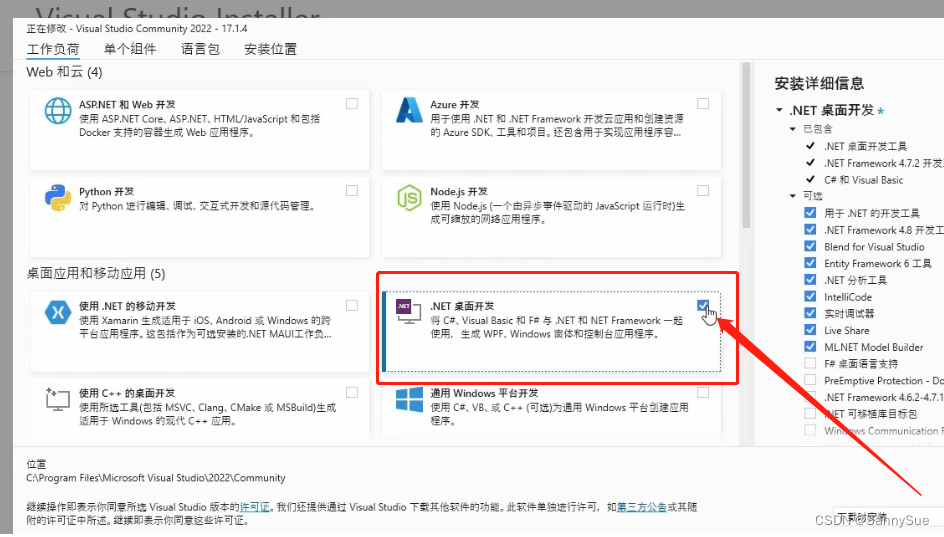Uncheck 用于 .NET 的开发工具 option

tap(810, 213)
